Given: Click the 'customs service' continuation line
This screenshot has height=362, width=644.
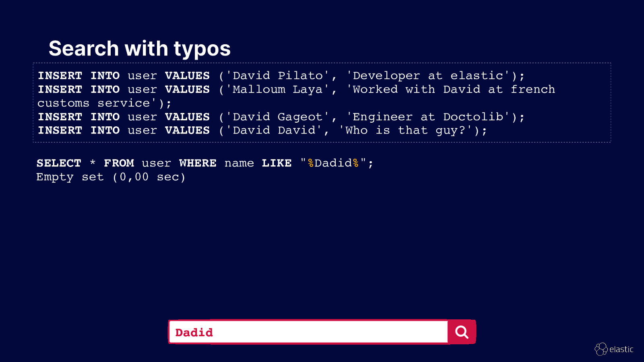Looking at the screenshot, I should pyautogui.click(x=104, y=103).
